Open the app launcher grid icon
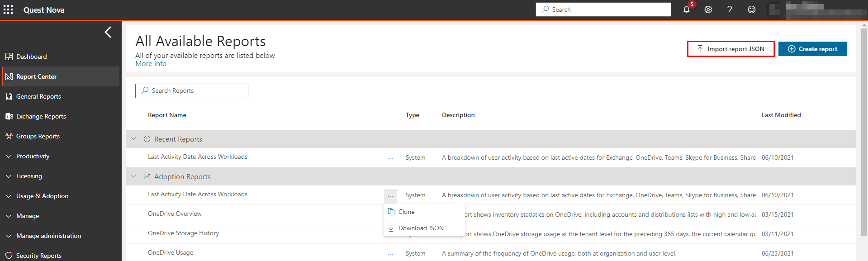This screenshot has height=261, width=868. point(8,9)
